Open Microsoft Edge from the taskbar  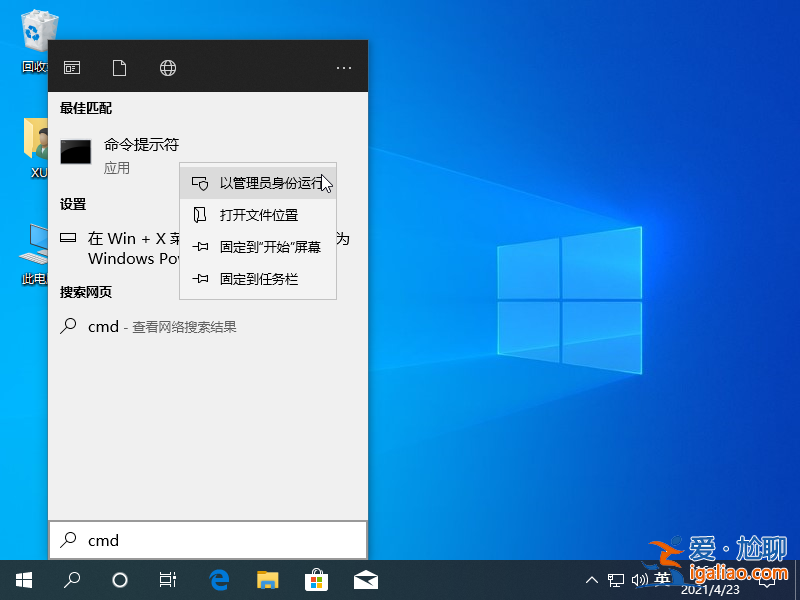pyautogui.click(x=218, y=578)
